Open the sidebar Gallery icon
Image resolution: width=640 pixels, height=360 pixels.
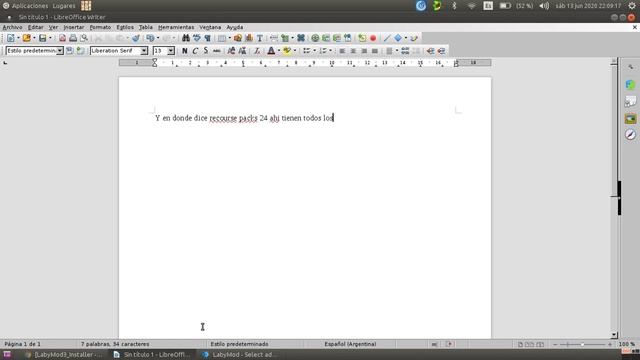tap(630, 118)
